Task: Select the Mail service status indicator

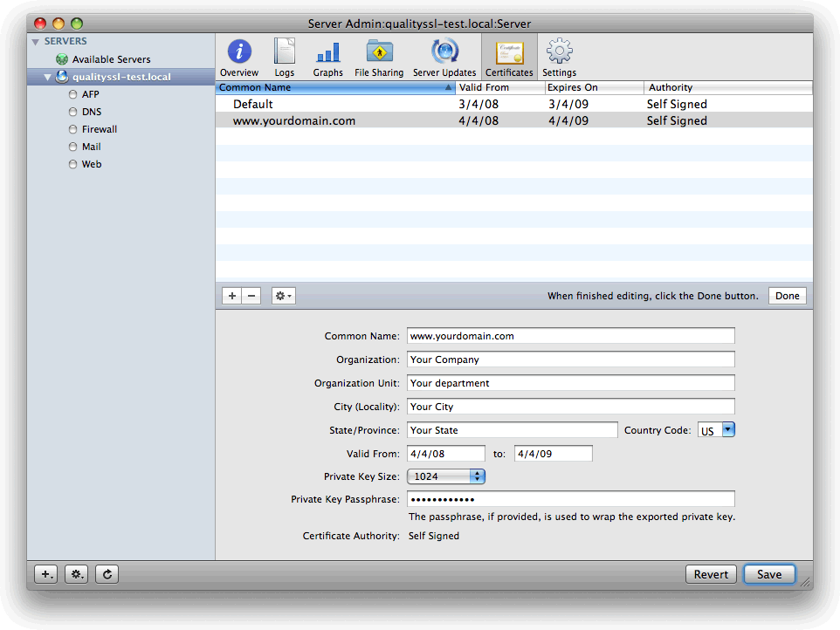Action: tap(72, 147)
